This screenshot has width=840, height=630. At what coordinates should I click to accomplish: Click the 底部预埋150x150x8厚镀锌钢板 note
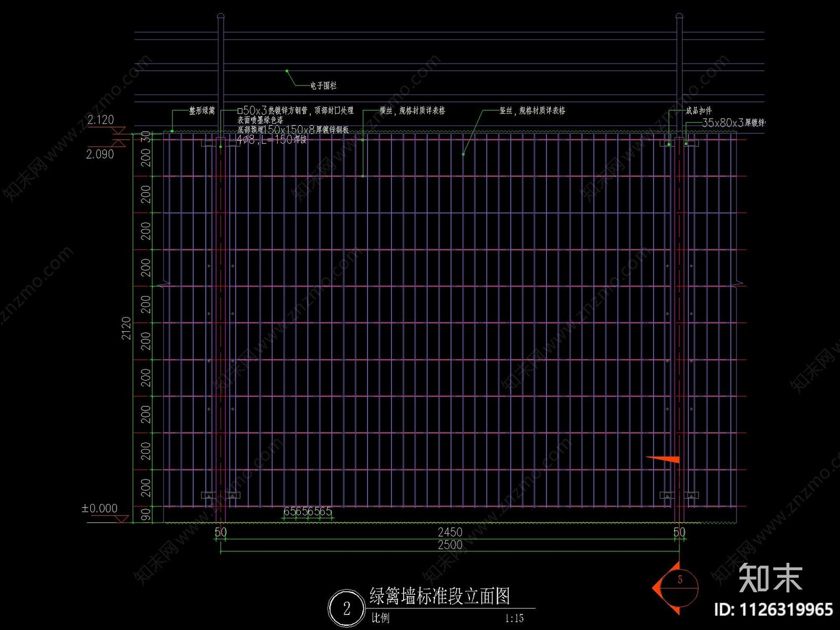tap(292, 129)
